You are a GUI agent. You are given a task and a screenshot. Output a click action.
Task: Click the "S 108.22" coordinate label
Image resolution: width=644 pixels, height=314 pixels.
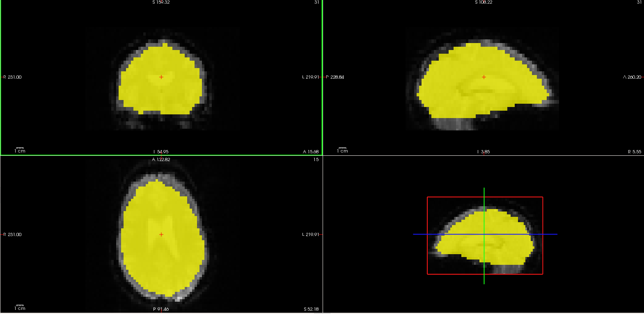[484, 2]
